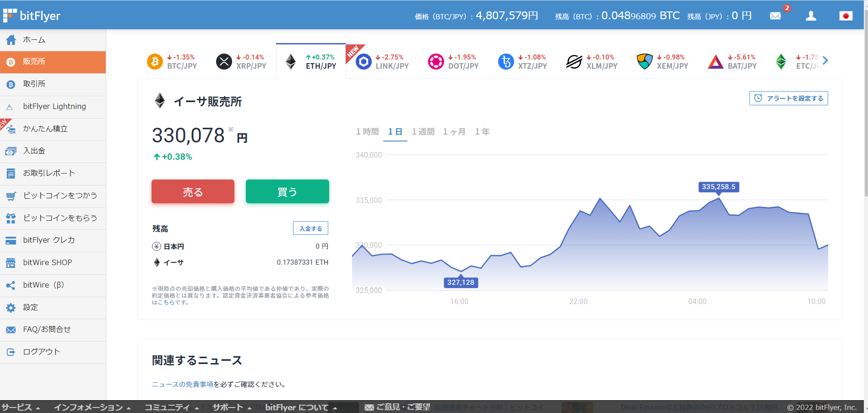Click the アラートを設定する button
The width and height of the screenshot is (868, 413).
click(788, 98)
